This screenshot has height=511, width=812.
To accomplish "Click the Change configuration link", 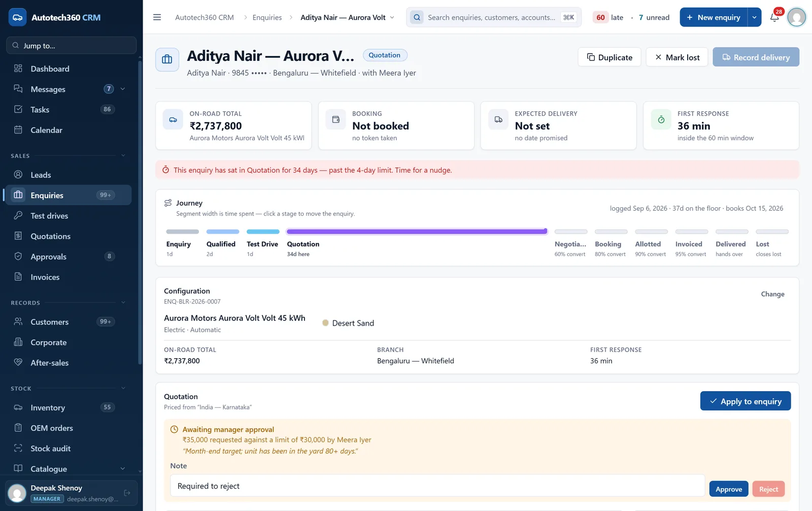I will coord(772,294).
